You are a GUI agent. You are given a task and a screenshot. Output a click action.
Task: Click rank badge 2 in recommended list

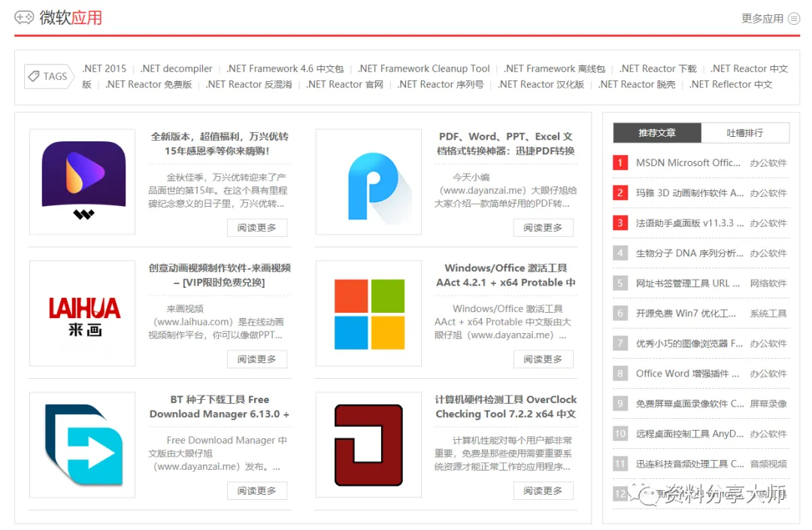pos(620,192)
